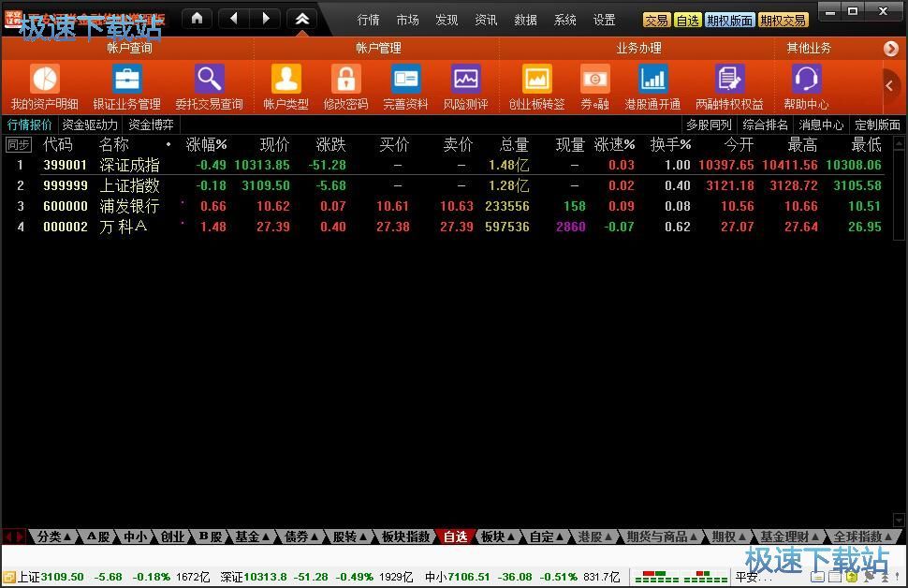The image size is (908, 588).
Task: Toggle the 期权版面 button
Action: pos(729,21)
